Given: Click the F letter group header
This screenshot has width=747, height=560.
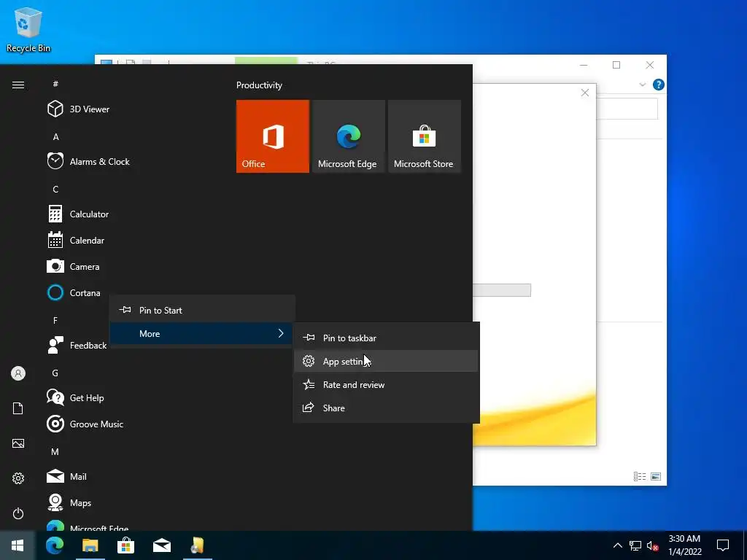Looking at the screenshot, I should click(x=55, y=321).
